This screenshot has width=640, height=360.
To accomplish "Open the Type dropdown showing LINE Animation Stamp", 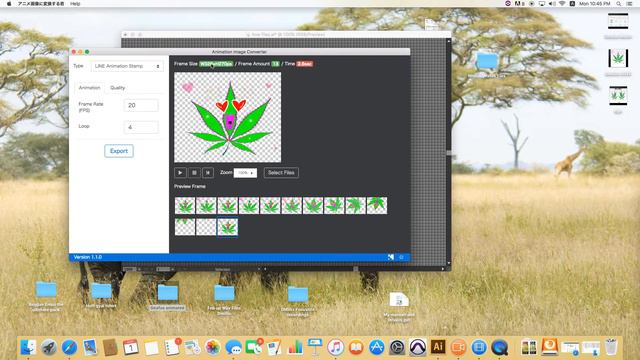I will point(127,66).
